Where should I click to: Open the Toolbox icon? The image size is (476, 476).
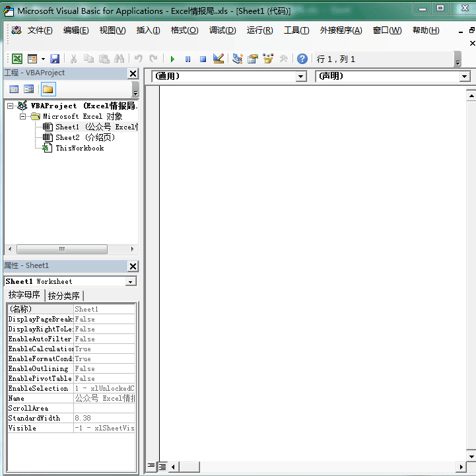pyautogui.click(x=283, y=59)
